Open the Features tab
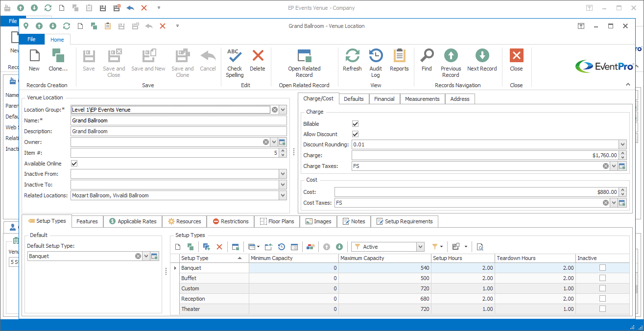 click(87, 221)
